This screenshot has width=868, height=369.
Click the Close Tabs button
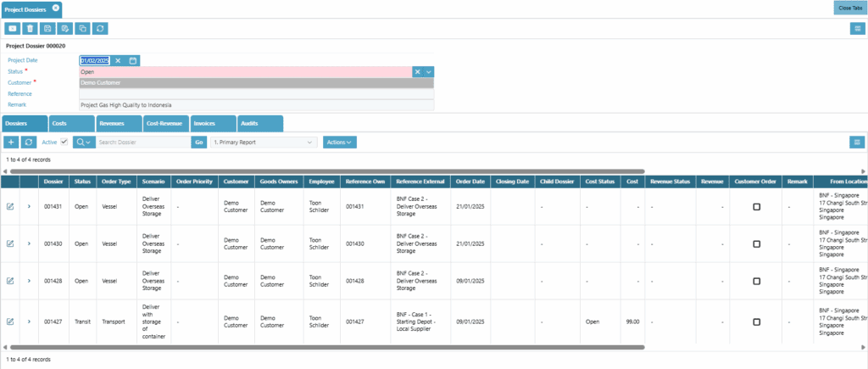click(849, 8)
